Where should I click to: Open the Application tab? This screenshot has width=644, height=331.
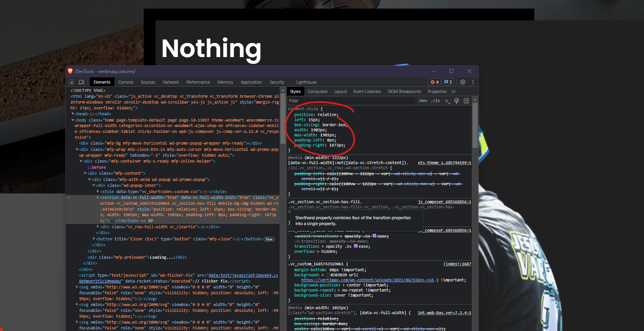(252, 82)
